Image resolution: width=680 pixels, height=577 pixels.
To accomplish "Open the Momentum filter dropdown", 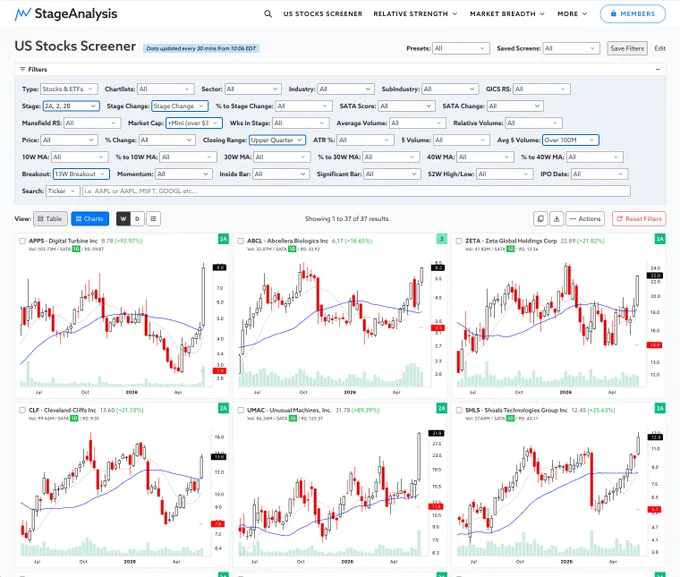I will (183, 174).
